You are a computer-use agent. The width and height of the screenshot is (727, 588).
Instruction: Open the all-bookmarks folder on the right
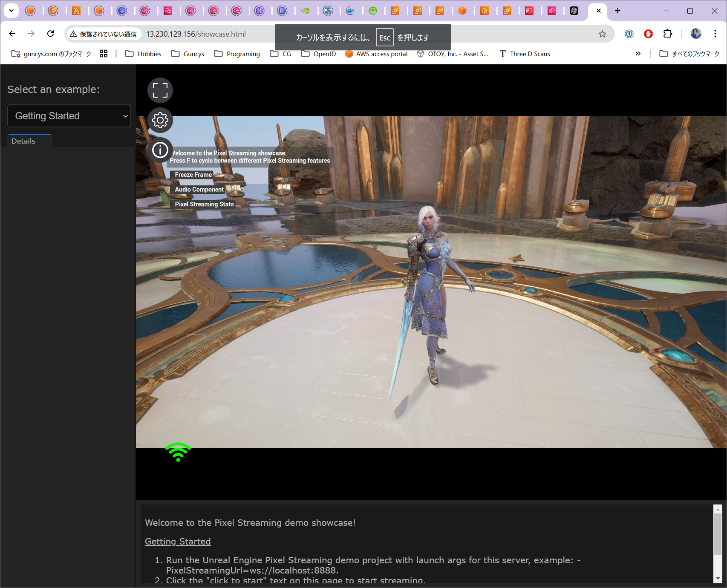689,54
